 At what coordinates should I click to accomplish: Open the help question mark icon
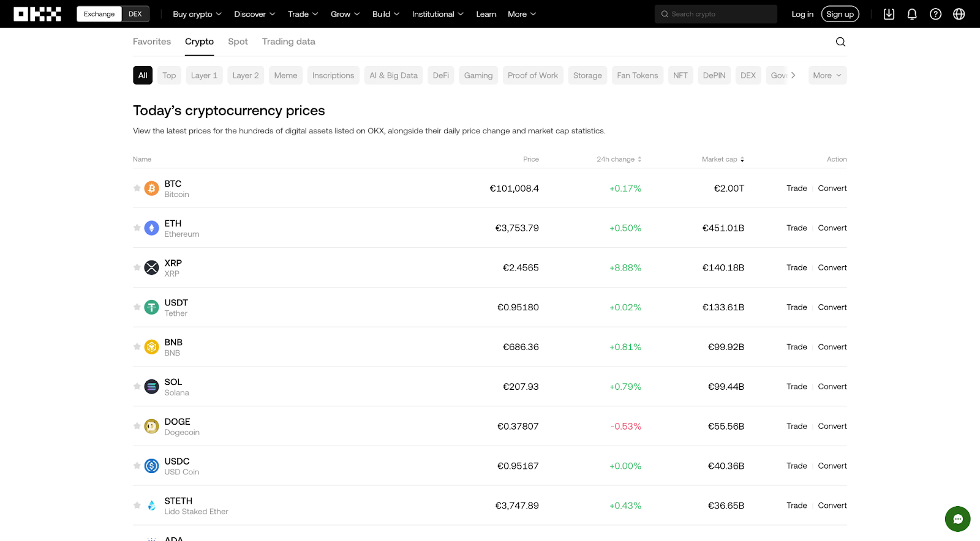[x=935, y=14]
